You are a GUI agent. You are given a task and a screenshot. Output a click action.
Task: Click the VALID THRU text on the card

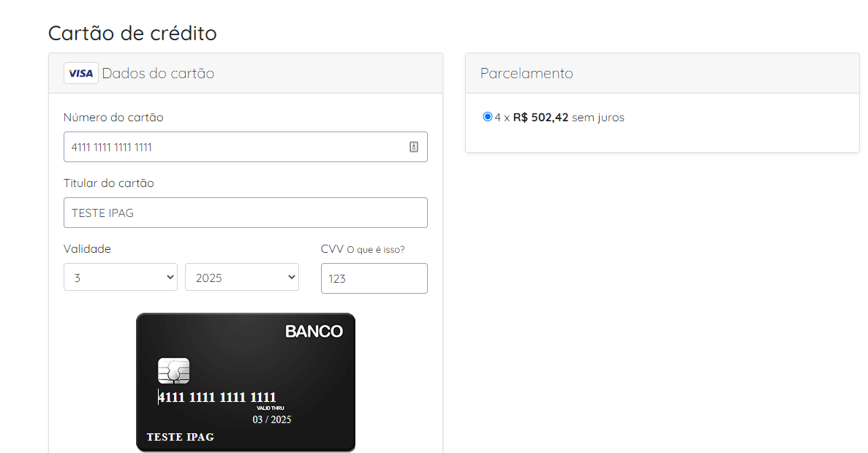pyautogui.click(x=270, y=408)
